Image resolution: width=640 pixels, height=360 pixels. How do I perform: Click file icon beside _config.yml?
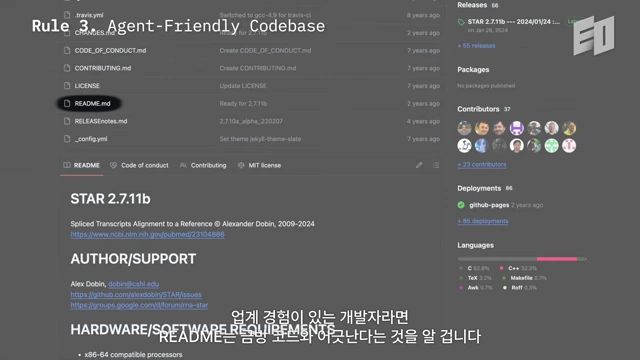[x=67, y=139]
